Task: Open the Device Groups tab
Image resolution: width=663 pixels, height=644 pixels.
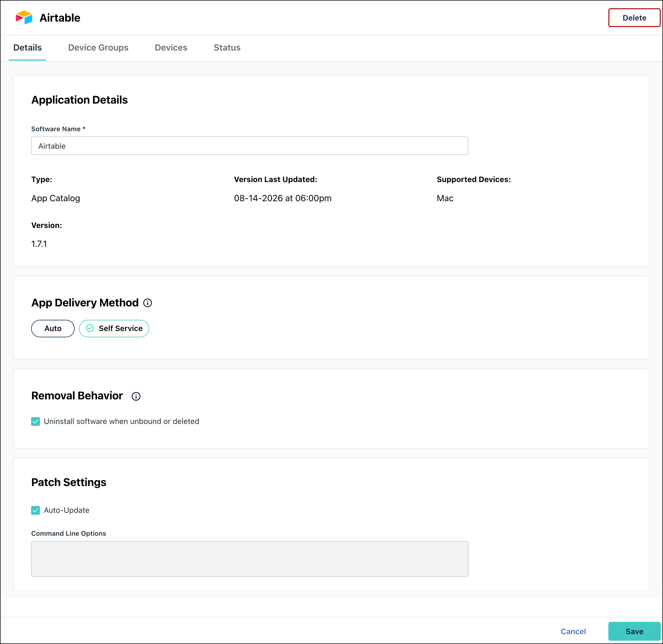Action: [98, 48]
